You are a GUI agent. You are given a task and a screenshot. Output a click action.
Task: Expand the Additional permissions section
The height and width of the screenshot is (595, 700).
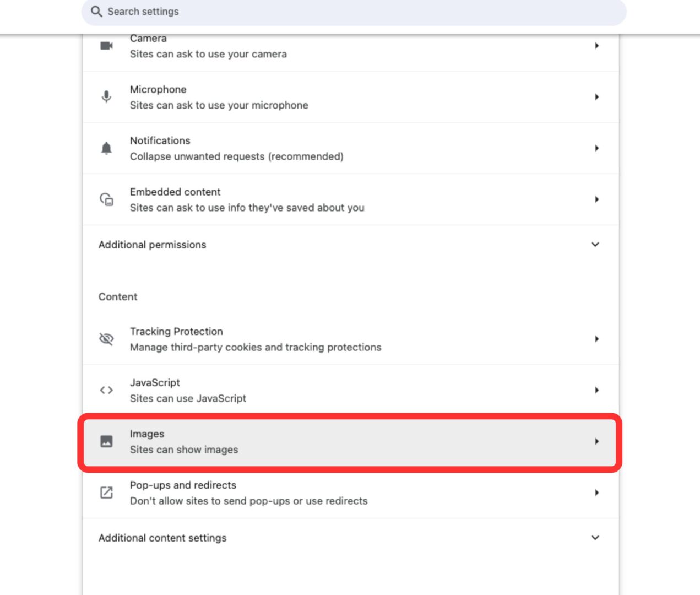595,244
